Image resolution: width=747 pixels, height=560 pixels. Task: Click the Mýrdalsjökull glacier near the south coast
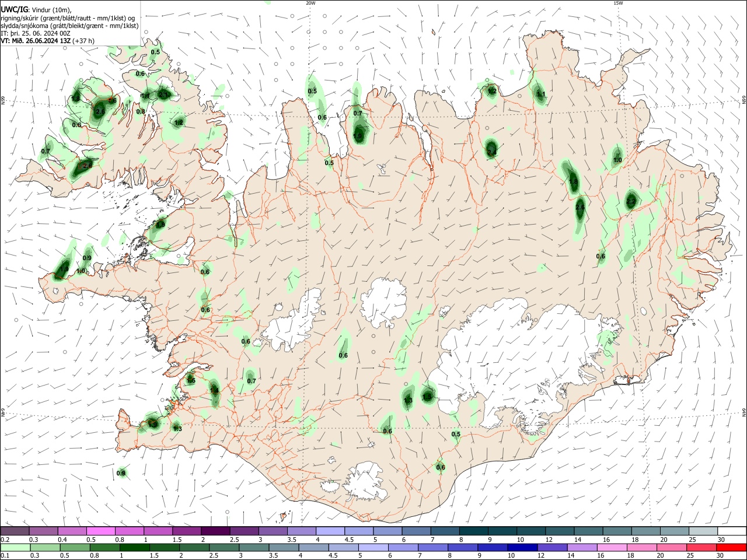[x=366, y=482]
